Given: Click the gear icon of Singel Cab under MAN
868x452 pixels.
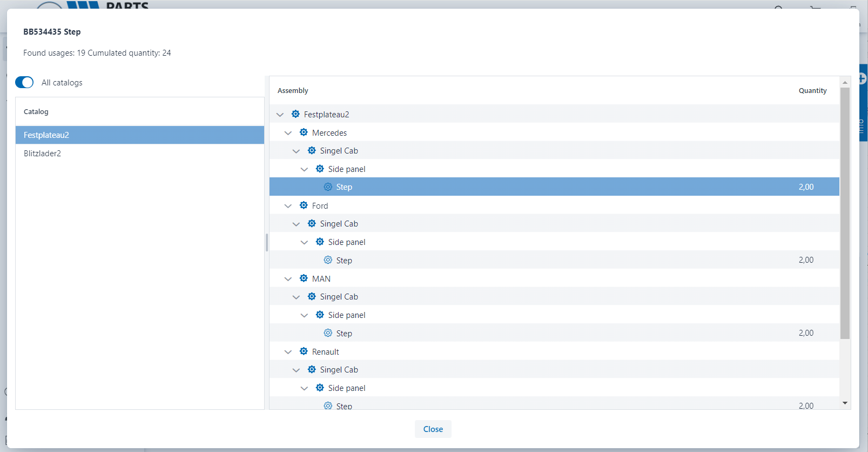Looking at the screenshot, I should pyautogui.click(x=312, y=296).
